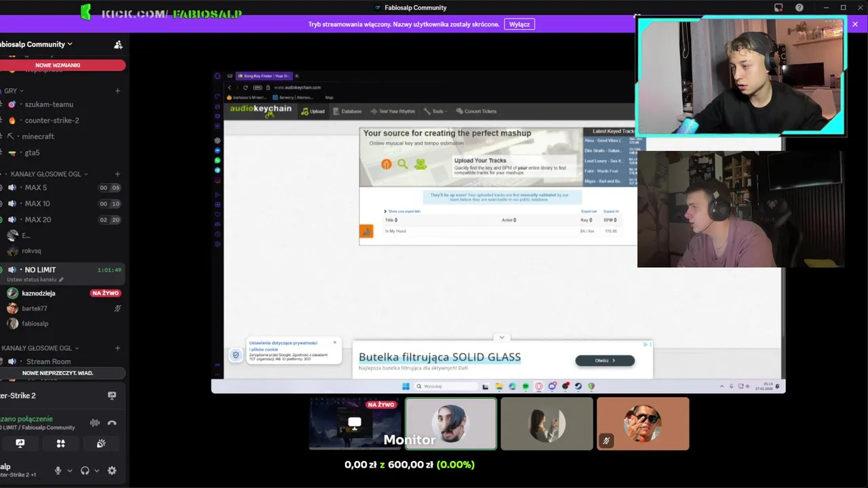The height and width of the screenshot is (488, 868).
Task: Mute the microphone in user panel
Action: click(x=58, y=470)
